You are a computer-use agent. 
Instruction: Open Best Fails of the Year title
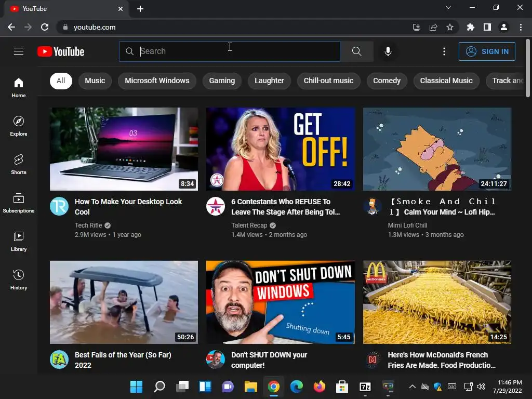tap(123, 360)
